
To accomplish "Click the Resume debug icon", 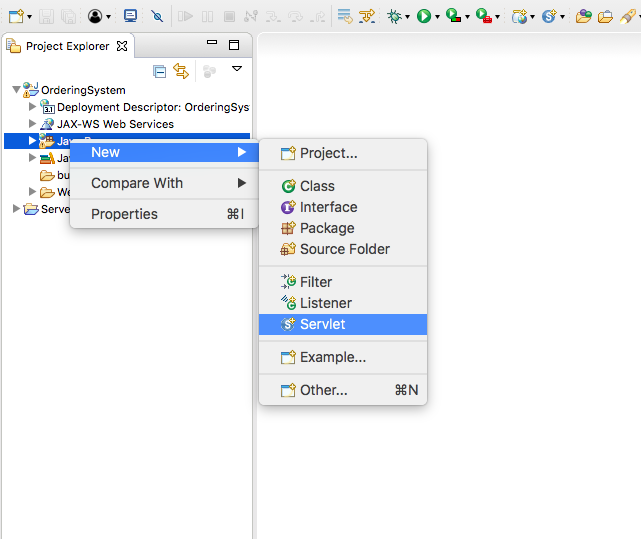I will point(185,16).
